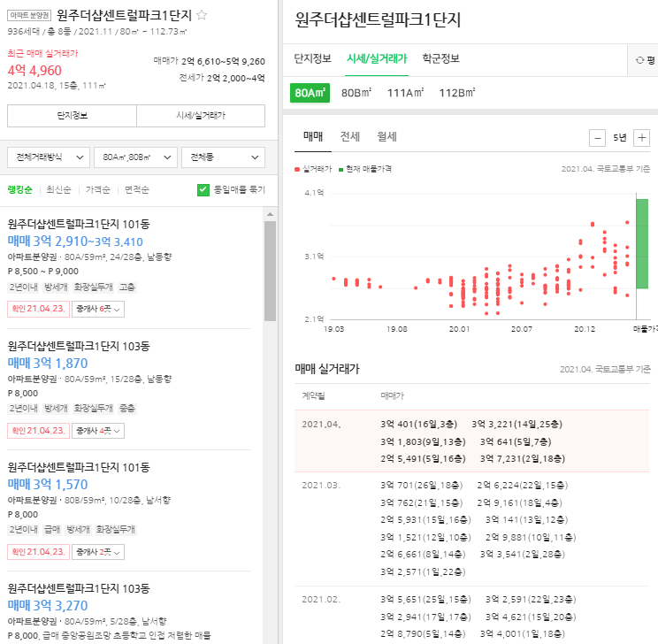Click the 아파트 분양권 badge
This screenshot has width=658, height=644.
29,16
